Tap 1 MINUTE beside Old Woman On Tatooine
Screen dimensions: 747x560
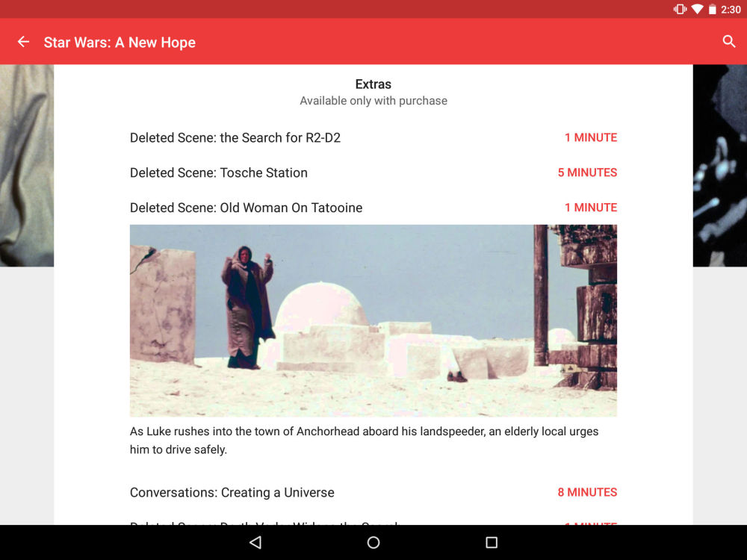590,208
